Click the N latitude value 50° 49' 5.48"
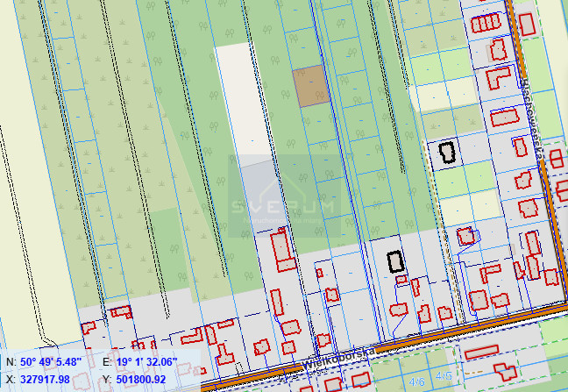 pos(51,362)
